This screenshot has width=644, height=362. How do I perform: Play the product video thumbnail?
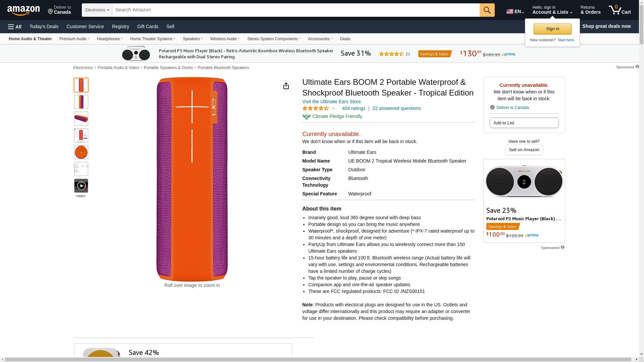click(x=81, y=186)
